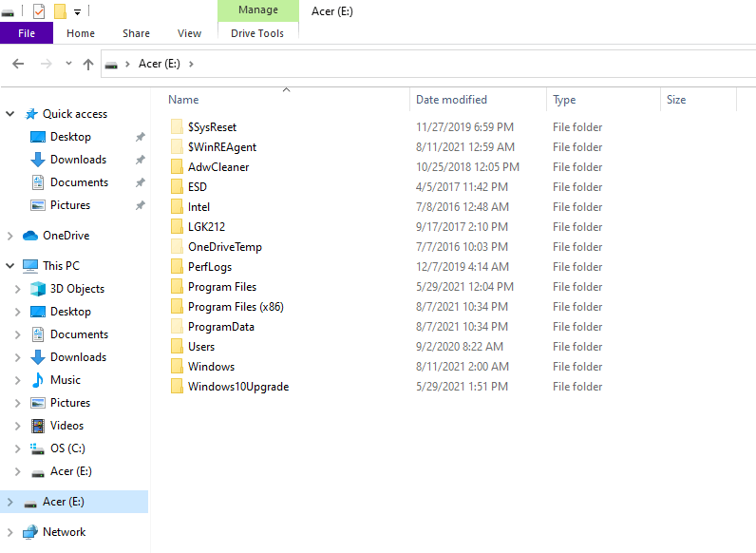The image size is (756, 553).
Task: Open pinned Desktop under Quick access
Action: [x=70, y=137]
